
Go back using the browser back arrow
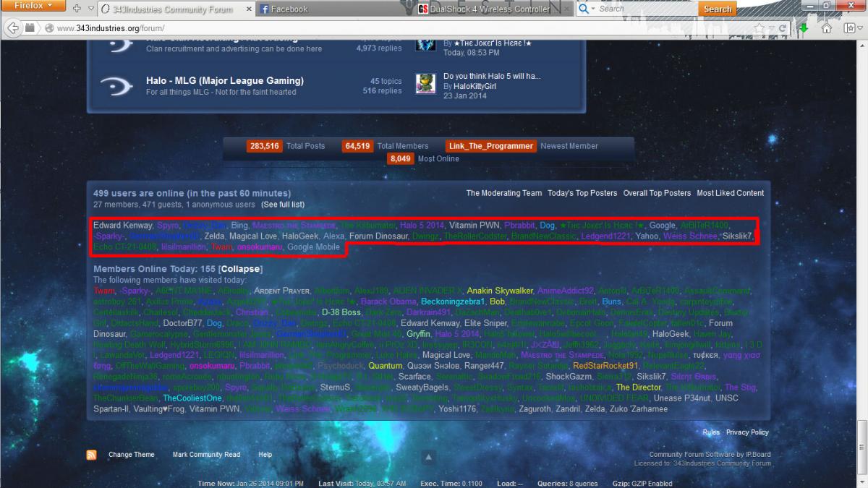click(12, 28)
